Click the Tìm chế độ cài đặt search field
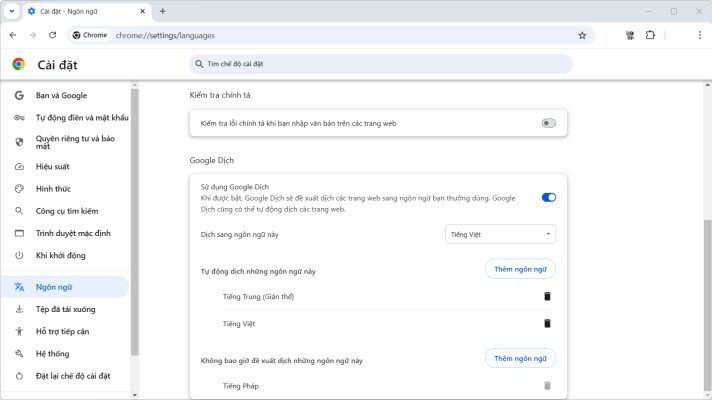Viewport: 712px width, 400px height. pos(381,64)
